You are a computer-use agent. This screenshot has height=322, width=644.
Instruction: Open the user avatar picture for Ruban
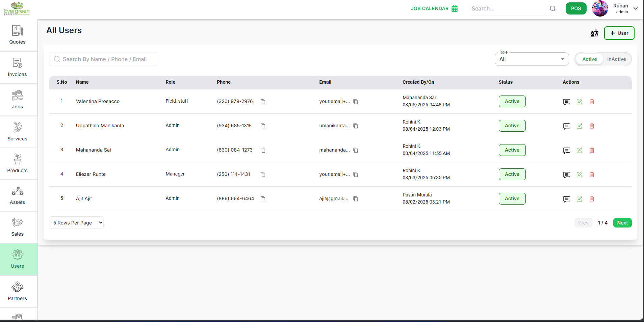coord(600,8)
